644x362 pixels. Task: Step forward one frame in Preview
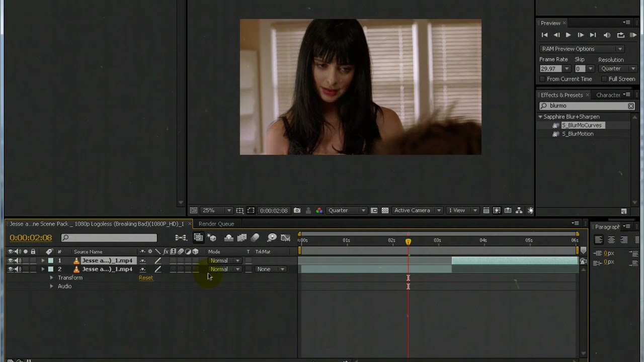pyautogui.click(x=581, y=35)
